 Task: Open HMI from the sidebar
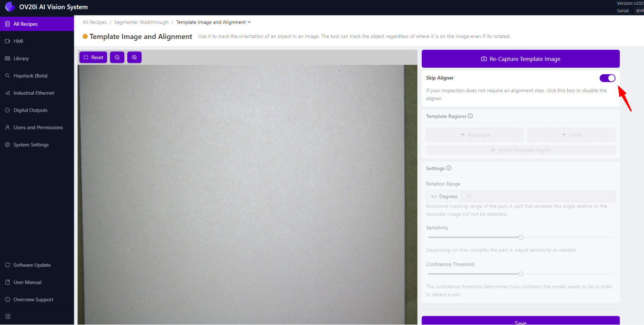[x=18, y=41]
